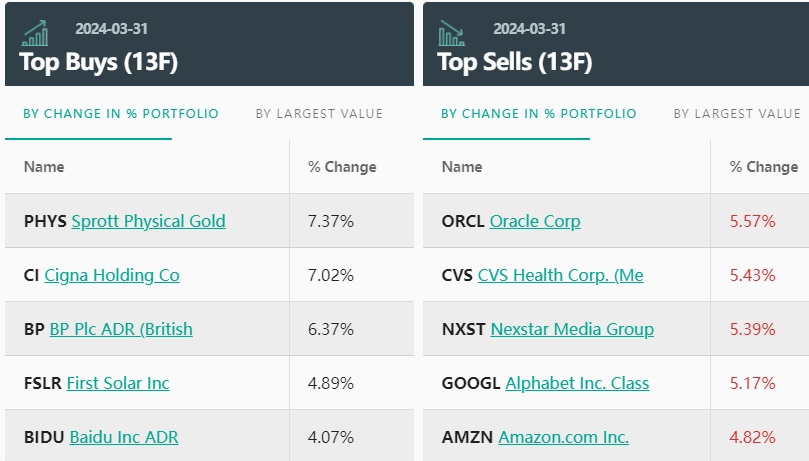The height and width of the screenshot is (461, 809).
Task: Open the Sprott Physical Gold link
Action: (x=148, y=221)
